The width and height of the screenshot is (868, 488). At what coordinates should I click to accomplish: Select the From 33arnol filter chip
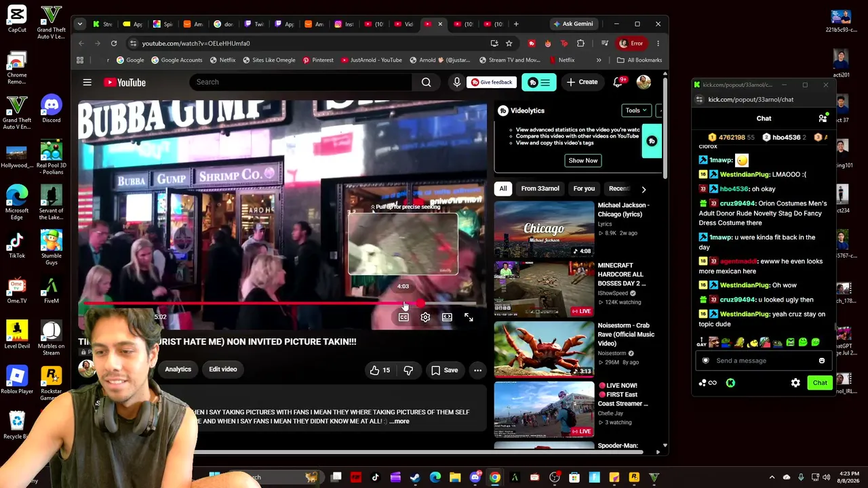540,188
